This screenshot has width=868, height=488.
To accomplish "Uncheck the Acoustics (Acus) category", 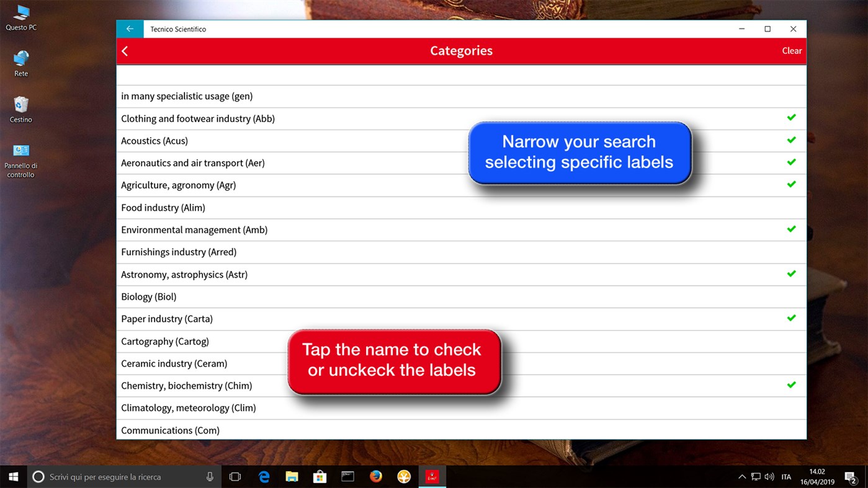I will 154,141.
